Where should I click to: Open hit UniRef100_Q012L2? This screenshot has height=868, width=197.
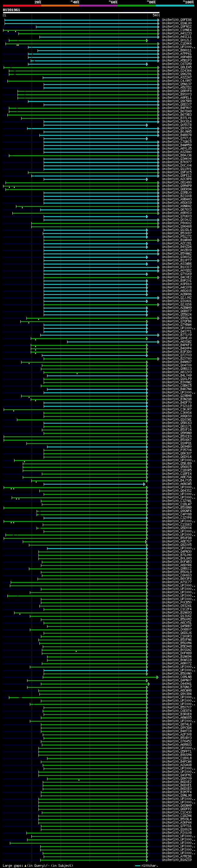click(x=177, y=40)
